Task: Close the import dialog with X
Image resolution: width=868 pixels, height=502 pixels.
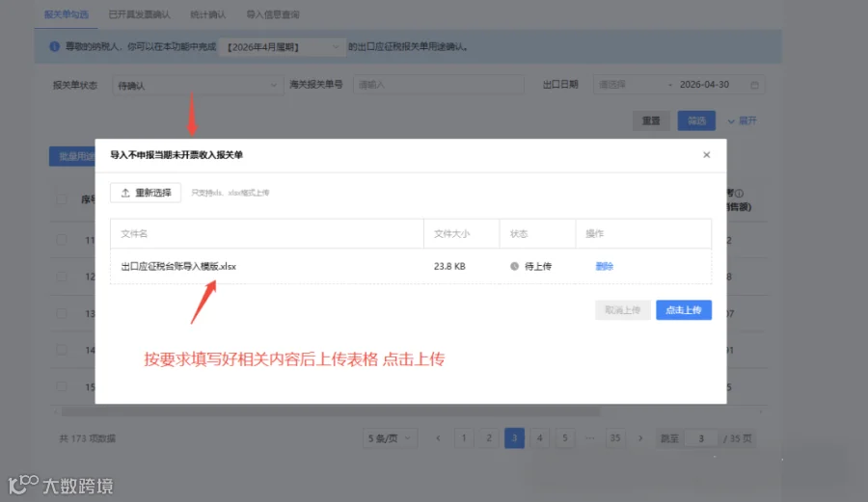Action: pos(706,155)
